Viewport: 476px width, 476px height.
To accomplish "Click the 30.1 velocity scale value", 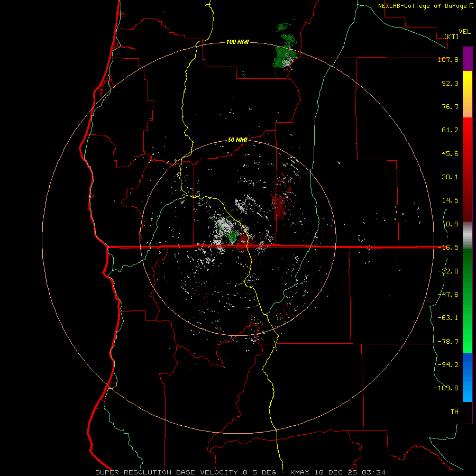I will tap(450, 177).
